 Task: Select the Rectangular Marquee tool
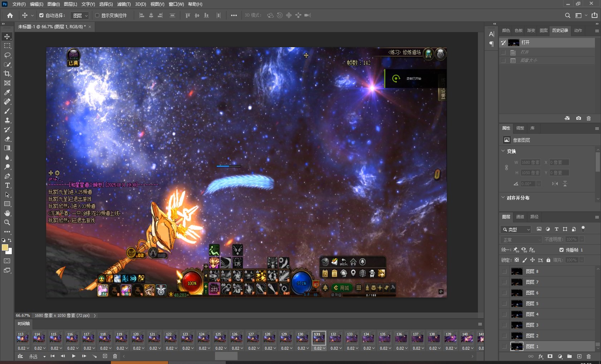point(7,46)
